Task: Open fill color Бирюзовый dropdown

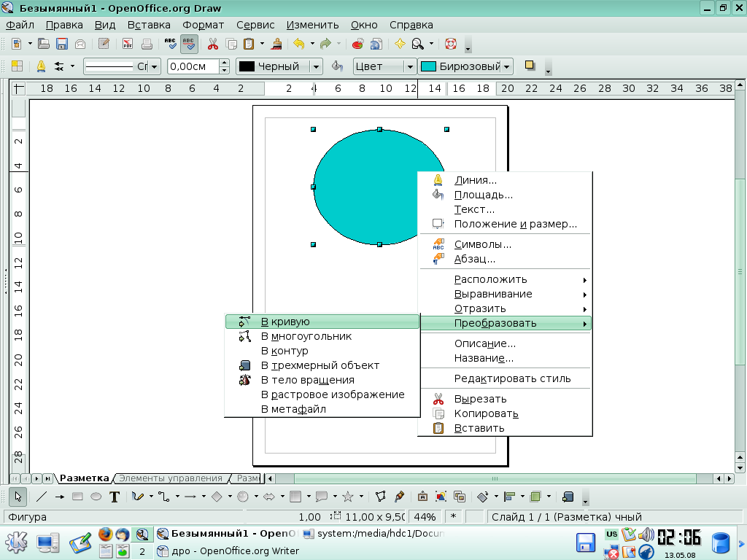Action: coord(506,66)
